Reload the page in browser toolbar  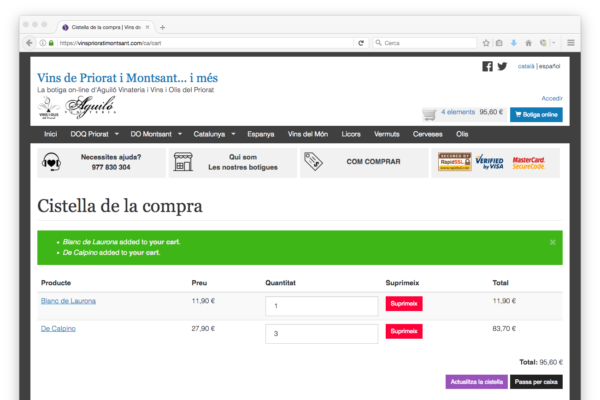pyautogui.click(x=360, y=43)
